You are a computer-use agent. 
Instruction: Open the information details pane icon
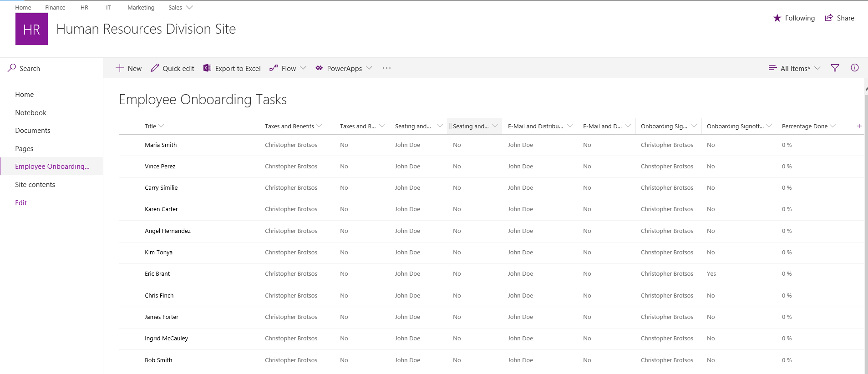(x=855, y=68)
